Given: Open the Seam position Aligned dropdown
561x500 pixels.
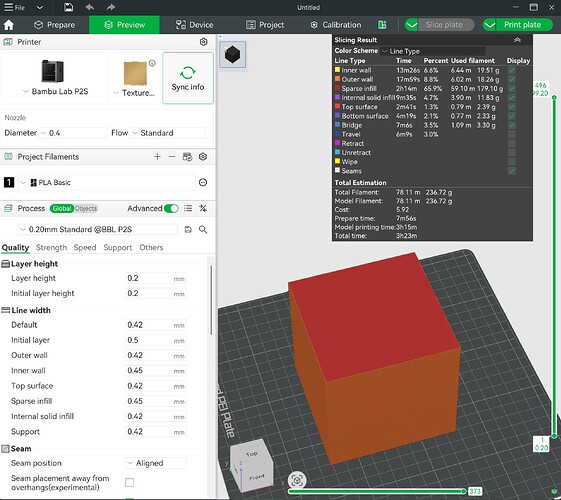Looking at the screenshot, I should 156,463.
